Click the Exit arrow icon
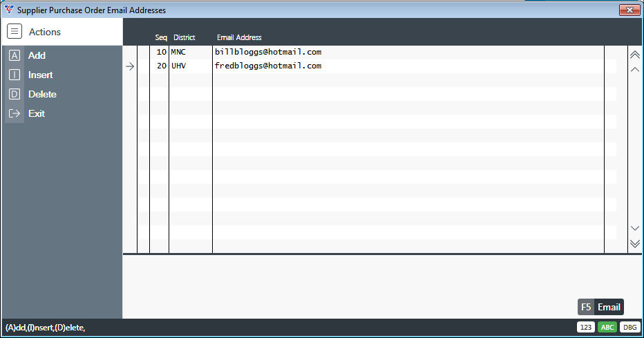 point(15,113)
